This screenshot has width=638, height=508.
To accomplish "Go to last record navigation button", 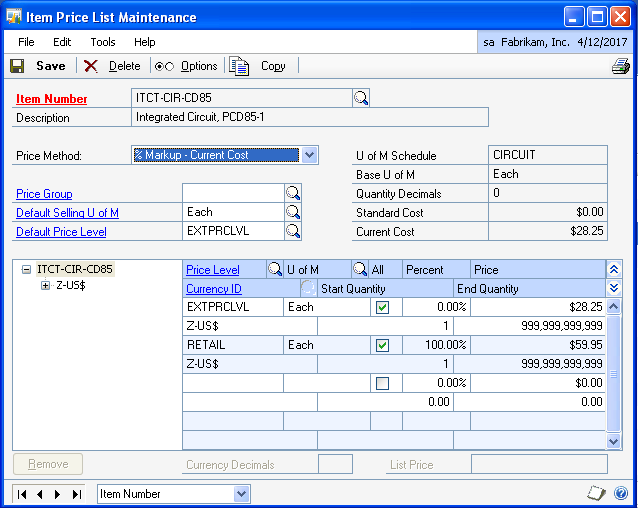I will [76, 494].
